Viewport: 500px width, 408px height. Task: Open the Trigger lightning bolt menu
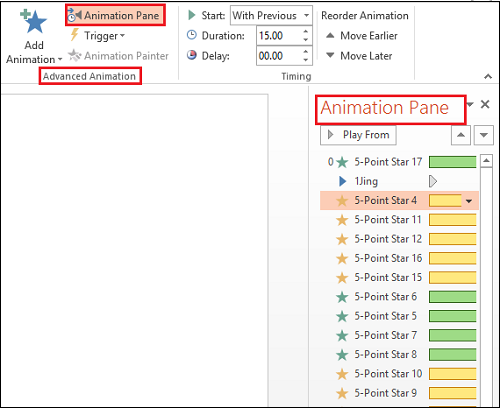coord(97,35)
